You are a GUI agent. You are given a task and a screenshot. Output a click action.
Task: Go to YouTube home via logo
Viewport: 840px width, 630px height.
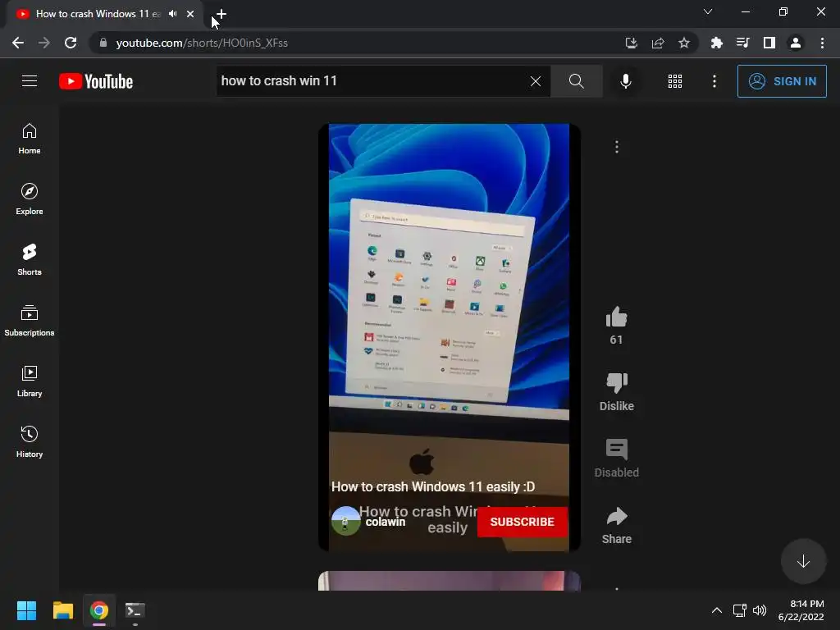96,81
